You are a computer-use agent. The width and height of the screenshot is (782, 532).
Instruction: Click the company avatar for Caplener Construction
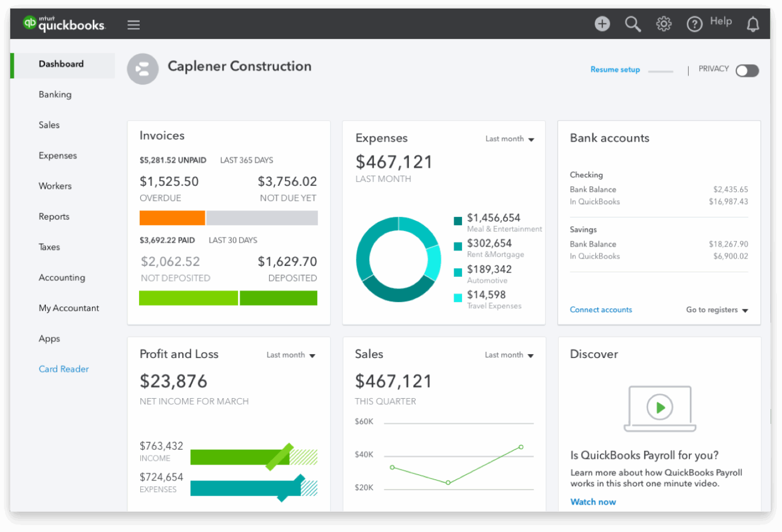point(143,69)
